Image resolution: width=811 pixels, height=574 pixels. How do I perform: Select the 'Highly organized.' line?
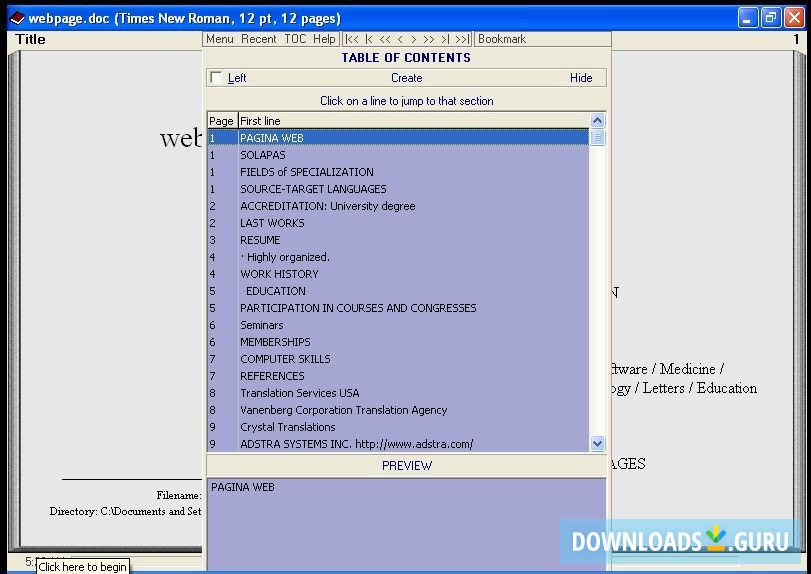(398, 257)
